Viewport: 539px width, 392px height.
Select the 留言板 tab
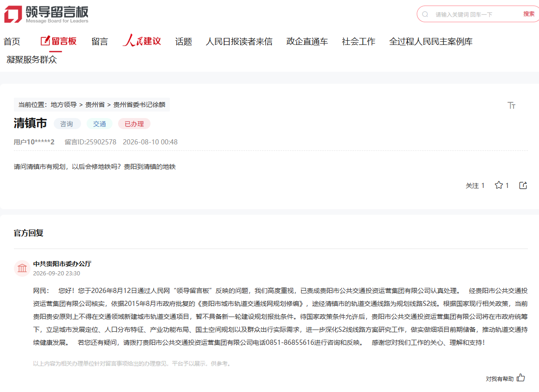tap(58, 41)
